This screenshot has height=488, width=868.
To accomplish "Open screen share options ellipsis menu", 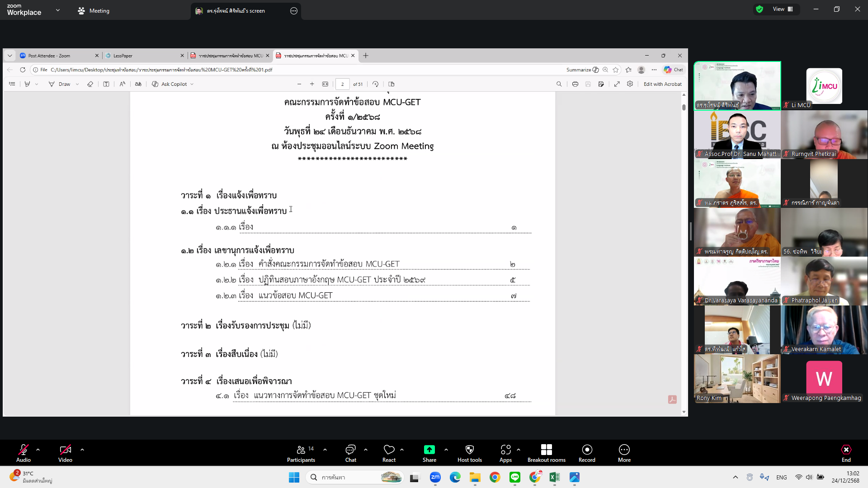I will pyautogui.click(x=294, y=11).
